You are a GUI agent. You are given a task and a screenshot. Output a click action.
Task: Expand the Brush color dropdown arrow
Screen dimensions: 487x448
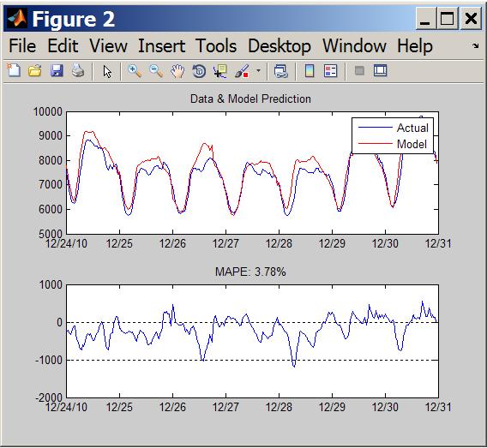pyautogui.click(x=258, y=71)
